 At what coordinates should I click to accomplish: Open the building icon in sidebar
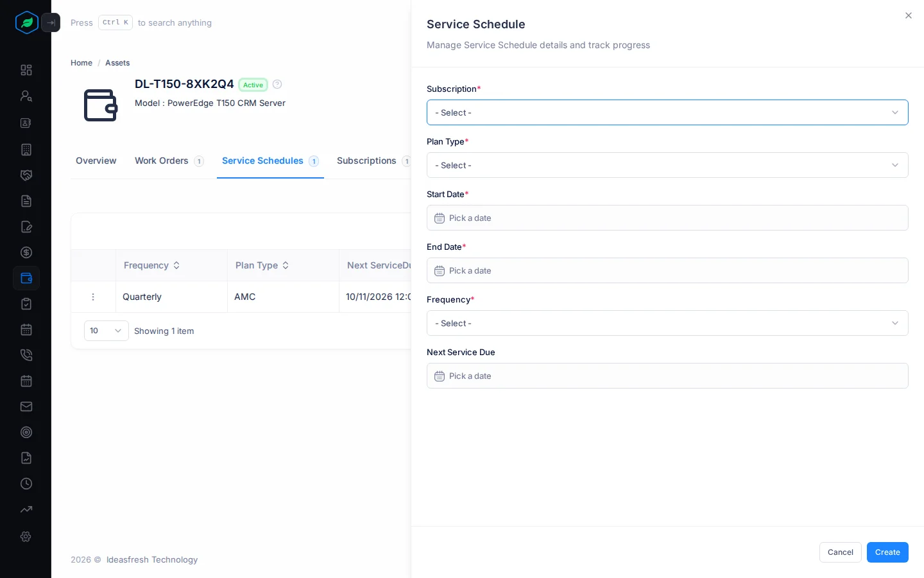pyautogui.click(x=26, y=150)
